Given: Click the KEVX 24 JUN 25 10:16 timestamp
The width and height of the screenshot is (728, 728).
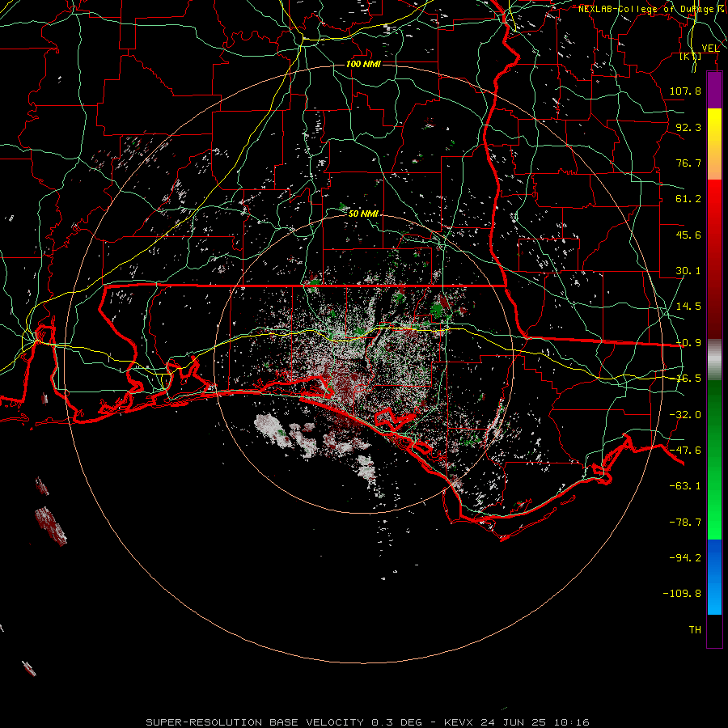Looking at the screenshot, I should tap(517, 722).
